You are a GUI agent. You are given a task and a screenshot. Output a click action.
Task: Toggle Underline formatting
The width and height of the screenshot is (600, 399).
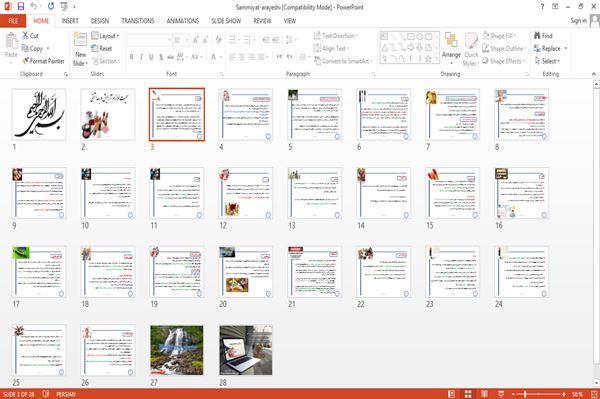[x=151, y=57]
